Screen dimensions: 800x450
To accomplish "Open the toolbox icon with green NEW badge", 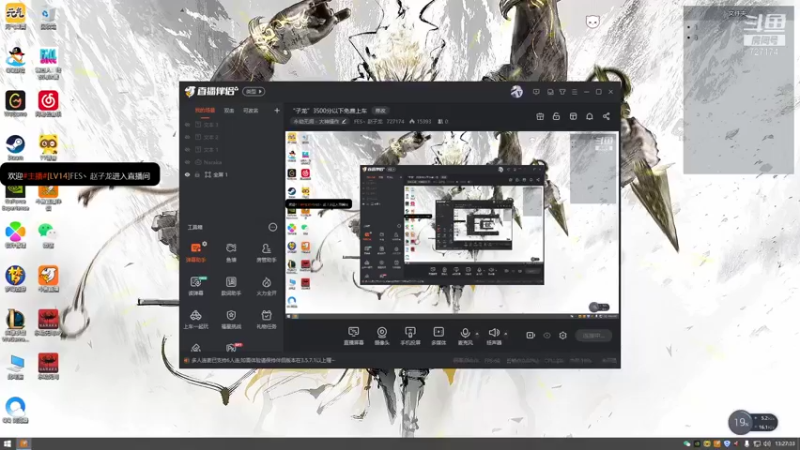I will coord(196,286).
